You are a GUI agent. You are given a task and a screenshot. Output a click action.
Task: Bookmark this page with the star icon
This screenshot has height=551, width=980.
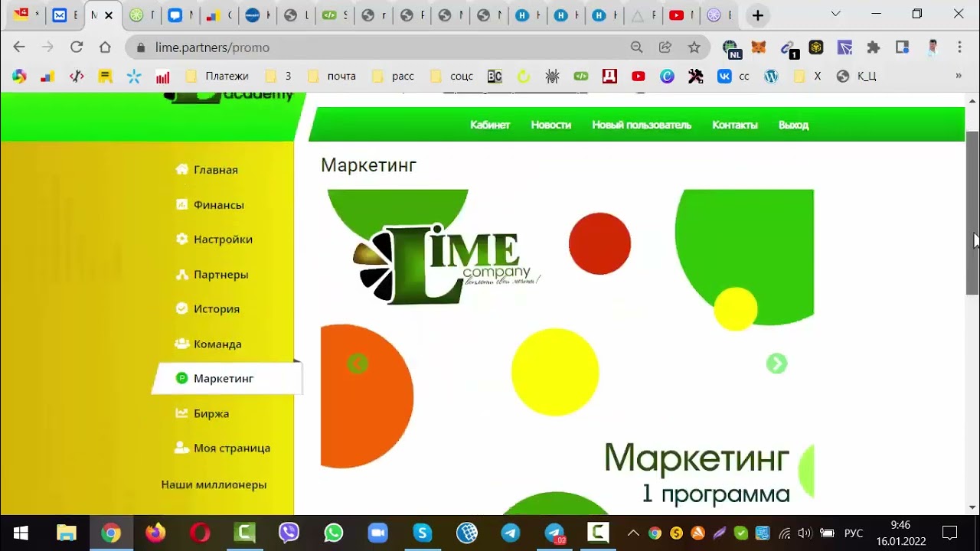point(694,47)
